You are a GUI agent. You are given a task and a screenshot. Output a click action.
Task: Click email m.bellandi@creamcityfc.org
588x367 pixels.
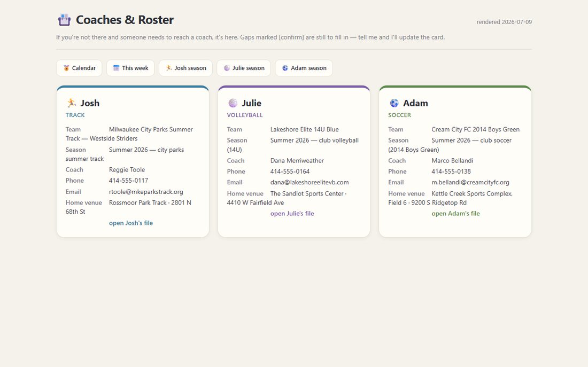pyautogui.click(x=470, y=182)
